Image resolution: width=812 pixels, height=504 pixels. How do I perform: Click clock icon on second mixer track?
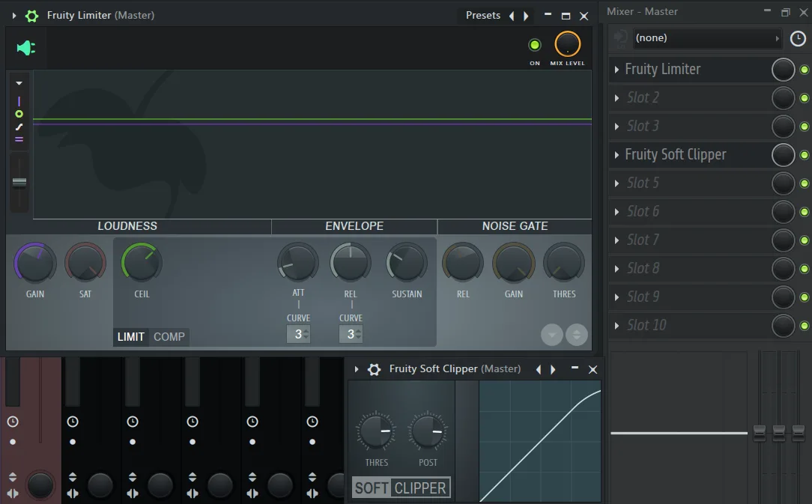[73, 422]
